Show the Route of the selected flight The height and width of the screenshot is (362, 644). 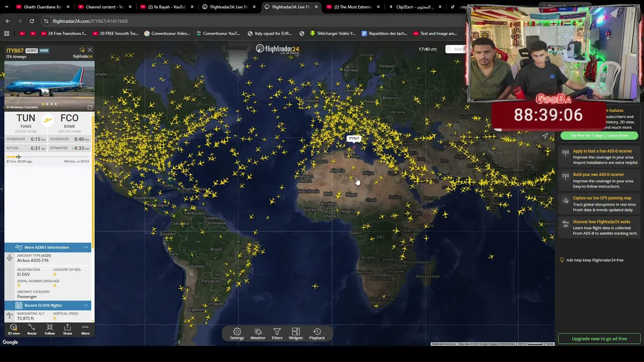(x=32, y=329)
